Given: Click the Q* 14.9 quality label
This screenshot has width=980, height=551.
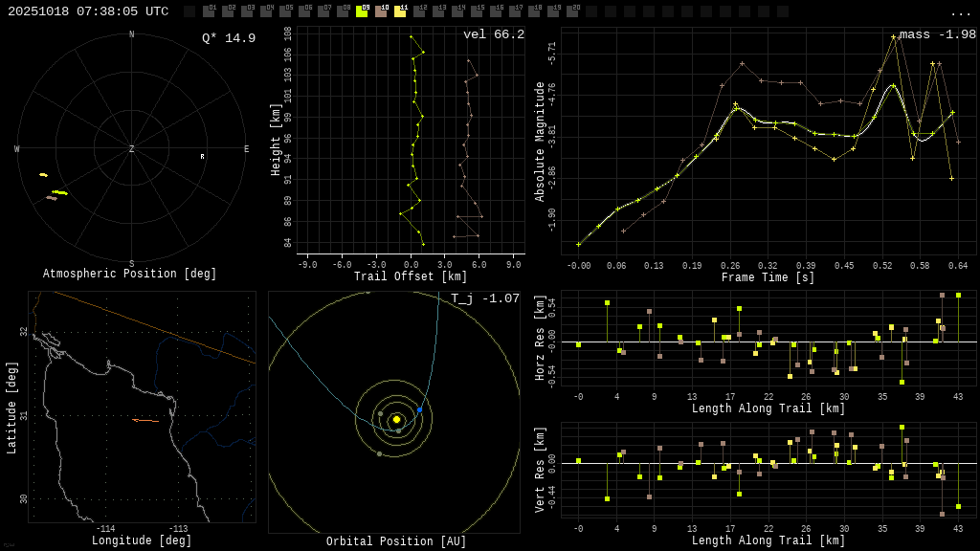Looking at the screenshot, I should click(x=229, y=38).
